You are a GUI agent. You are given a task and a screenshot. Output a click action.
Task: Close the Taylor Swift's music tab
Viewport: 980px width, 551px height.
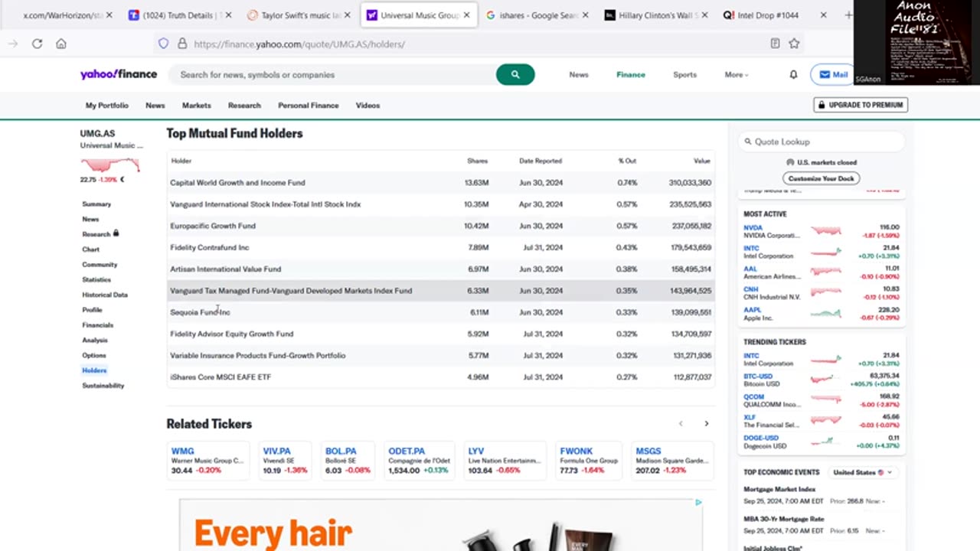[x=348, y=15]
